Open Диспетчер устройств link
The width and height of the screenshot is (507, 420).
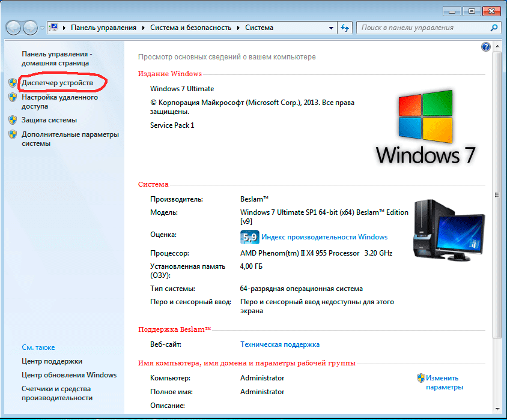point(57,83)
